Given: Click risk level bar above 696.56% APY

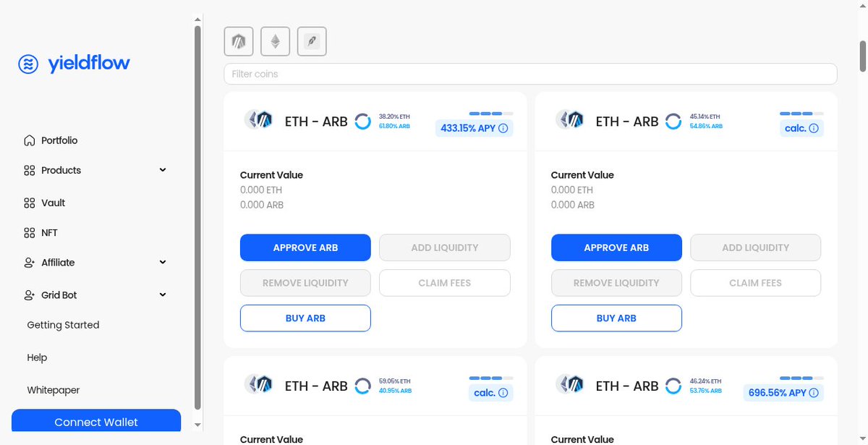Looking at the screenshot, I should click(x=801, y=378).
